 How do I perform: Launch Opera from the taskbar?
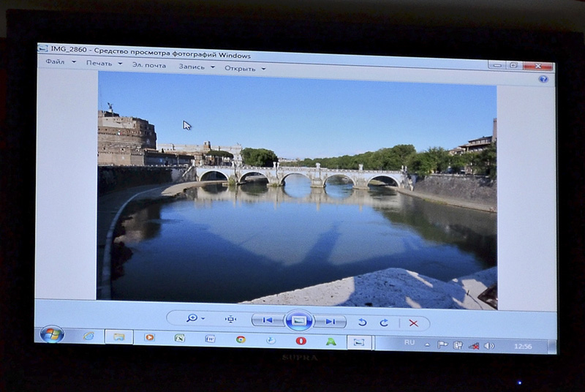tap(301, 340)
